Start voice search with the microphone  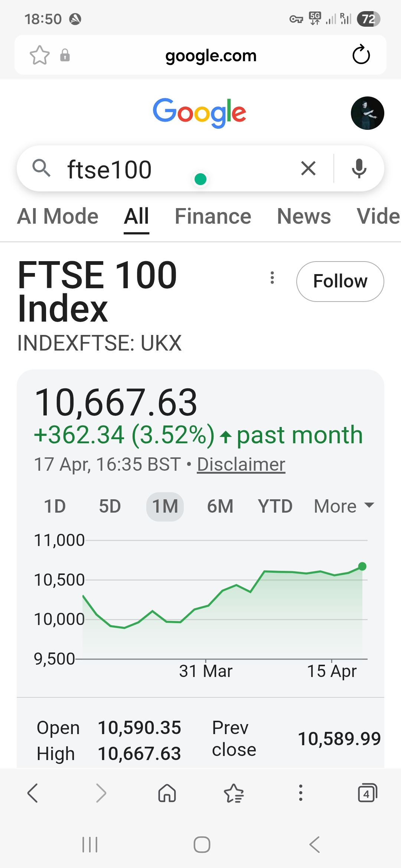359,168
